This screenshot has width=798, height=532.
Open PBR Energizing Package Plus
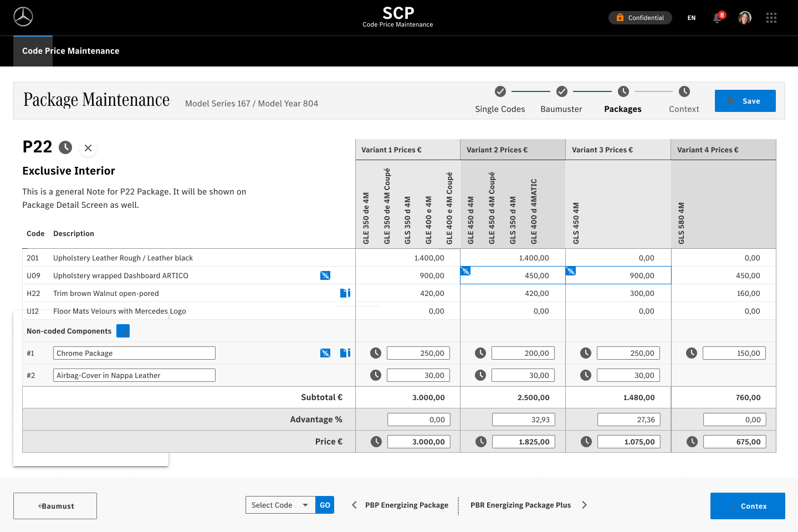tap(520, 505)
